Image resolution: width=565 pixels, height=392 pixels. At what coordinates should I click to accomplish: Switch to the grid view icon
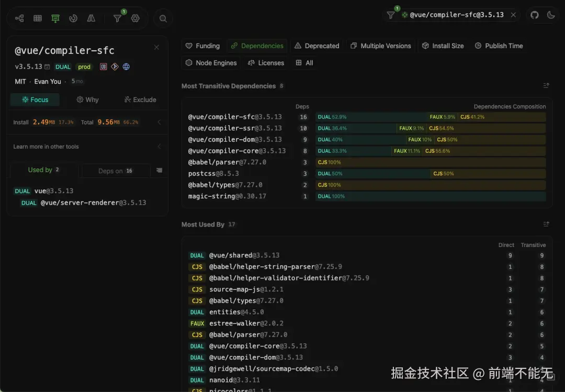(37, 18)
